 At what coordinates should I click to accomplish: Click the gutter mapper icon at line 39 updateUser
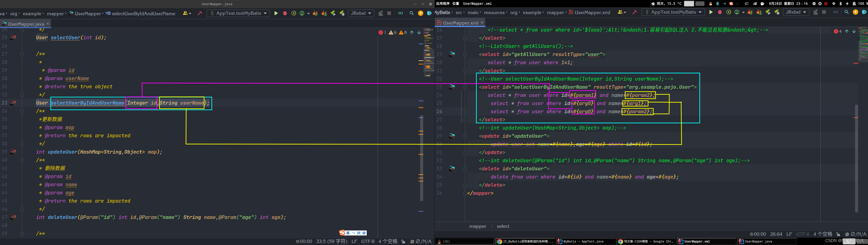tap(13, 152)
